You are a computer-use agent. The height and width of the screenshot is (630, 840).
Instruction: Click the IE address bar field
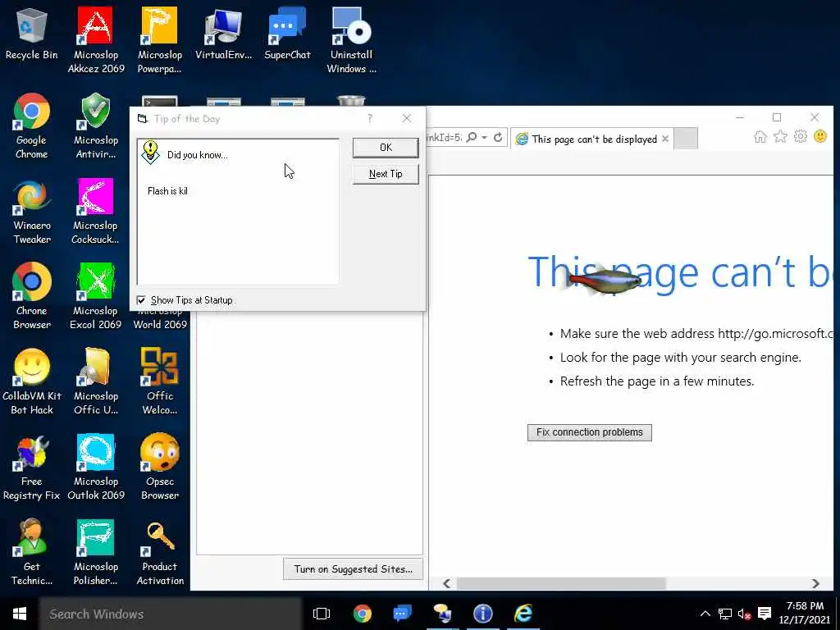tap(444, 138)
